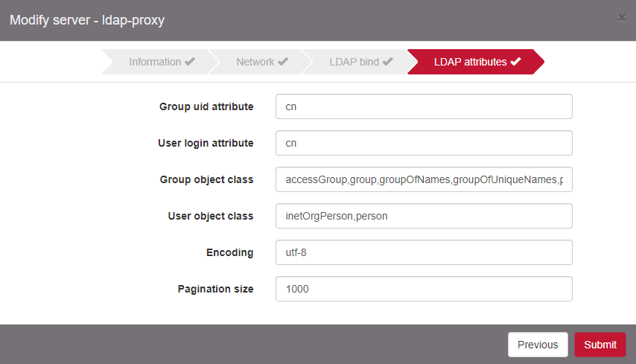Open the LDAP bind step
Screen dimensions: 636x364
[x=354, y=62]
